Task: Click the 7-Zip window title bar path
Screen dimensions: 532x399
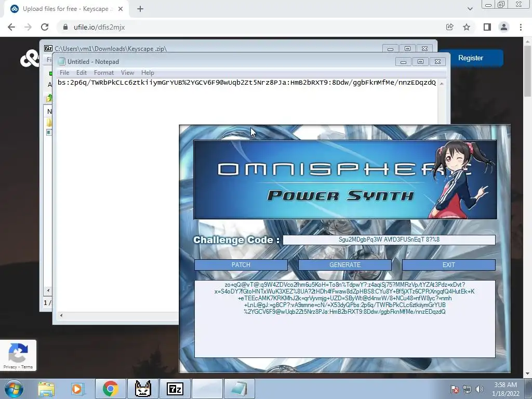Action: click(x=111, y=48)
